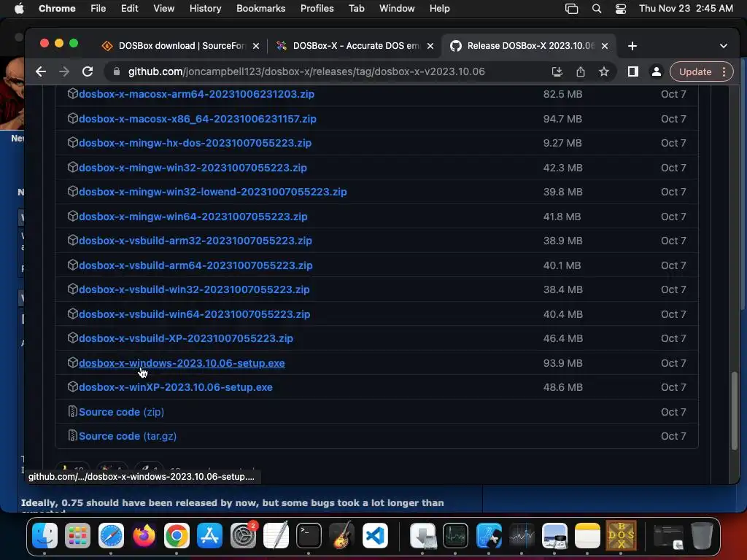Open DOSBox-X app from the Dock

click(621, 536)
